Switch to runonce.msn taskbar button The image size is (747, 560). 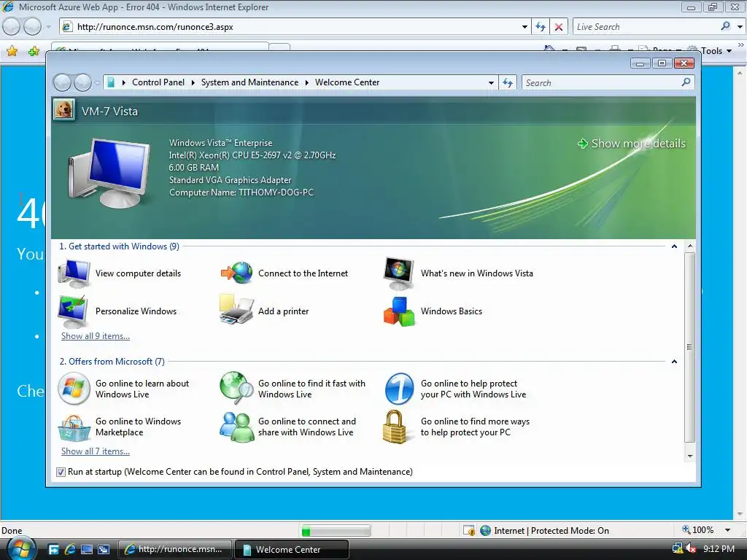click(x=174, y=549)
